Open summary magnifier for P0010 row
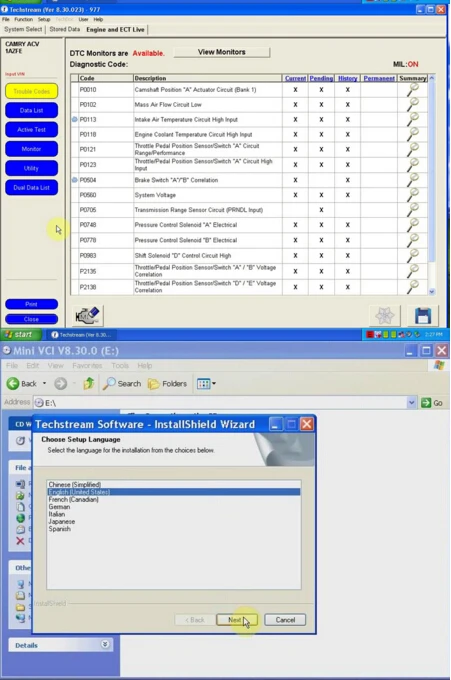The height and width of the screenshot is (680, 451). tap(413, 89)
